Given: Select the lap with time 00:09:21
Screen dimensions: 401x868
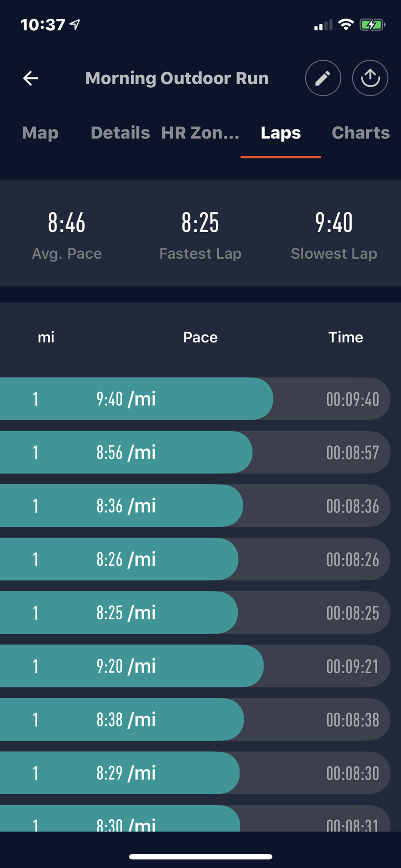Looking at the screenshot, I should pos(195,666).
